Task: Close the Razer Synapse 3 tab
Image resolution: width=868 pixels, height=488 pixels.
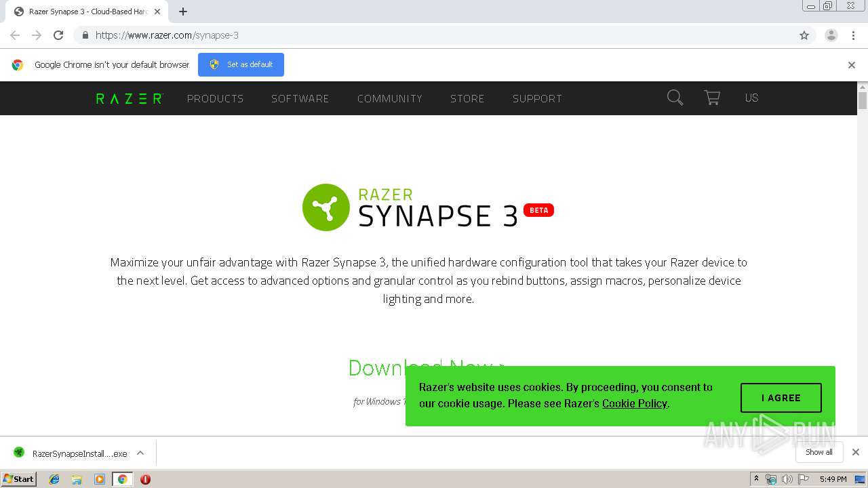Action: click(x=157, y=12)
